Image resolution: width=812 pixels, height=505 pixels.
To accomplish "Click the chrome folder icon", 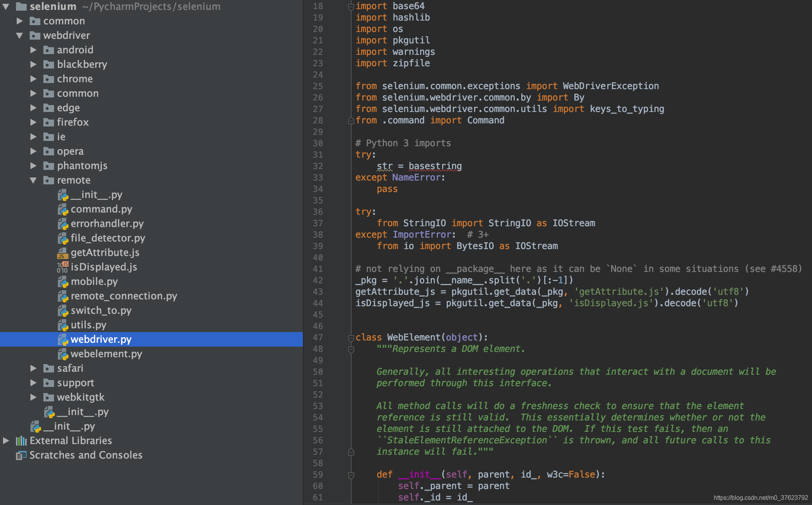I will click(x=49, y=79).
